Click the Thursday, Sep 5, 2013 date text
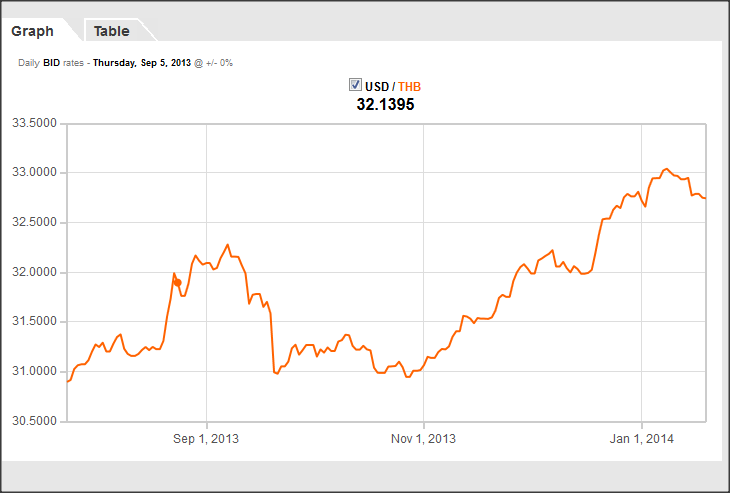 tap(141, 63)
